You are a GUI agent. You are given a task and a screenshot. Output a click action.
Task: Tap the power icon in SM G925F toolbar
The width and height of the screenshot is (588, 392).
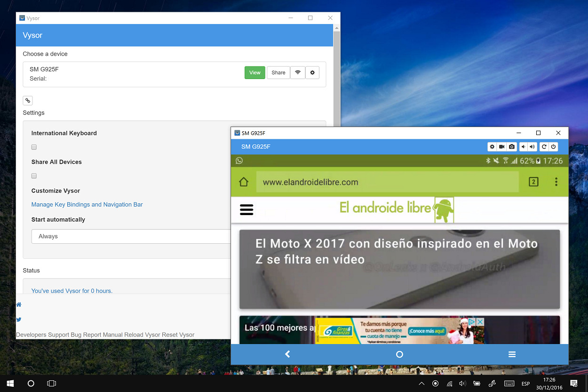click(554, 147)
